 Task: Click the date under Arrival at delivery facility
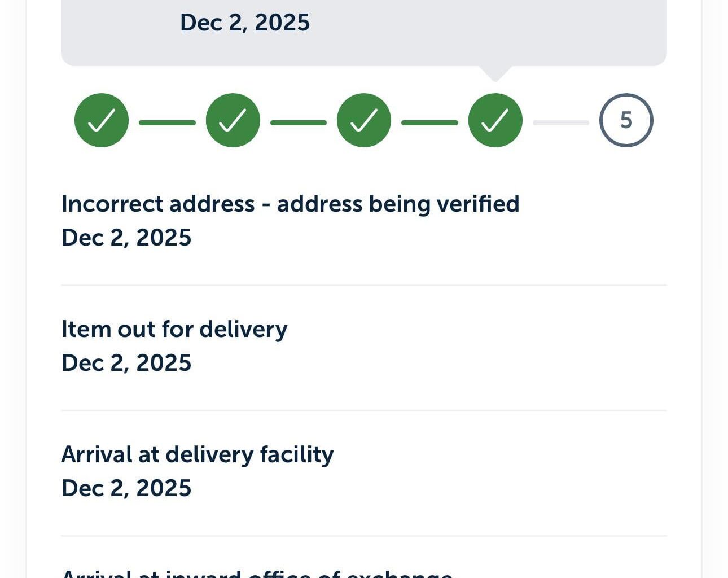[126, 488]
